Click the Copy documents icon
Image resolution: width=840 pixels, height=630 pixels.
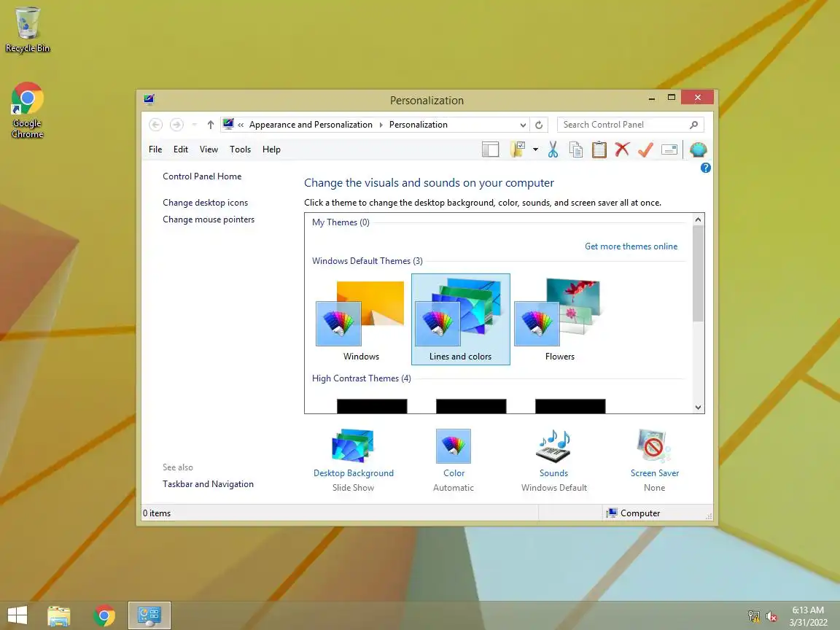point(576,149)
